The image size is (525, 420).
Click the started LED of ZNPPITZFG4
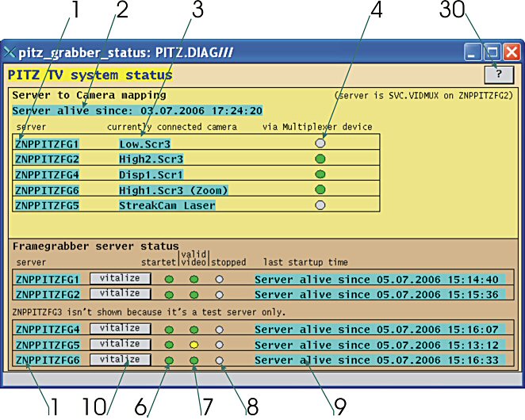pyautogui.click(x=170, y=330)
